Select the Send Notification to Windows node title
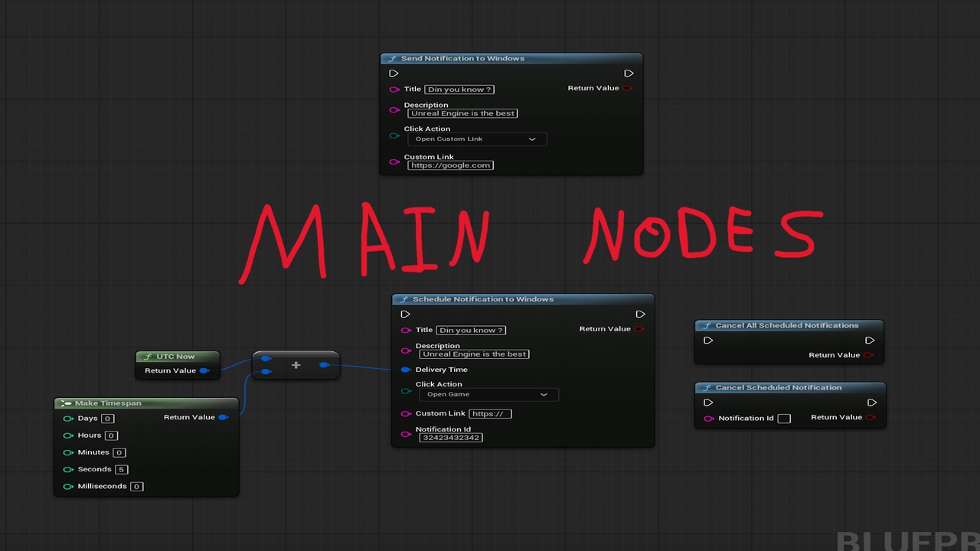Viewport: 980px width, 551px height. [x=462, y=58]
